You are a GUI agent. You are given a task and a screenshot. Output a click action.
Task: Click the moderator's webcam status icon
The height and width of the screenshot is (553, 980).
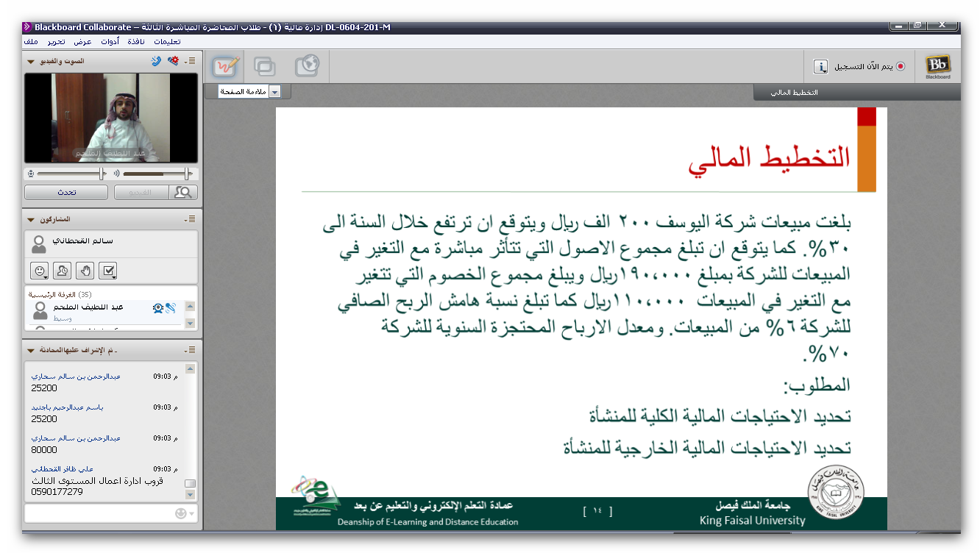(x=157, y=308)
